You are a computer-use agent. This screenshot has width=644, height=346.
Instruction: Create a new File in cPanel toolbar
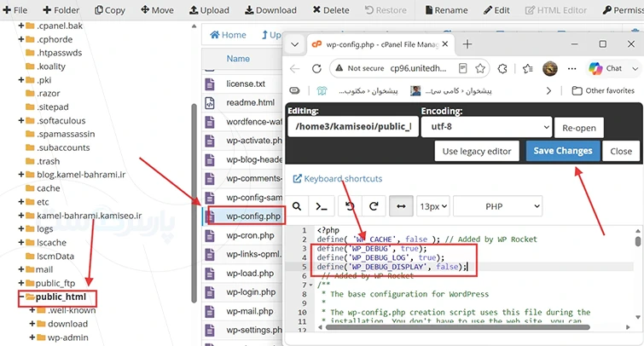tap(15, 10)
